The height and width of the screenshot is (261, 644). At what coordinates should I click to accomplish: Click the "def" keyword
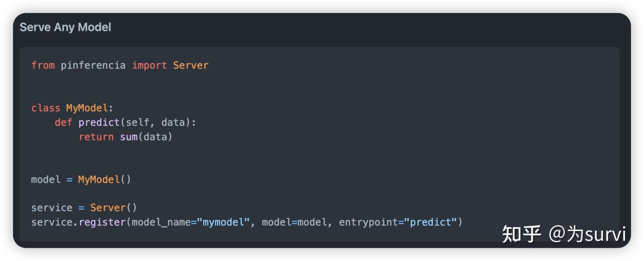(x=64, y=122)
